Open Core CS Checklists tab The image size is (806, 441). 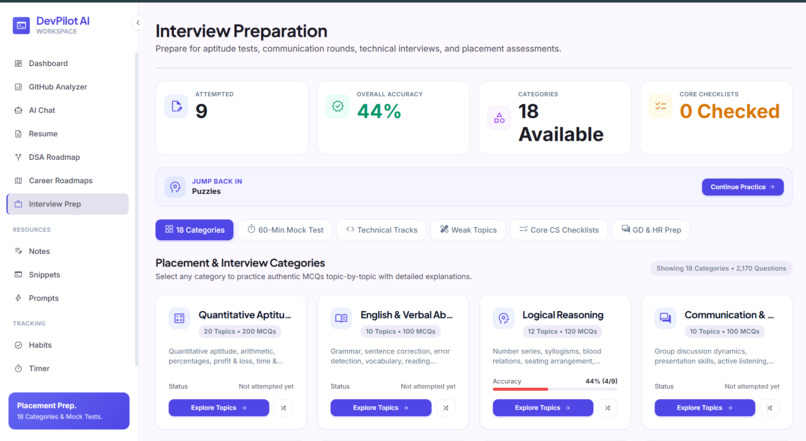point(559,230)
